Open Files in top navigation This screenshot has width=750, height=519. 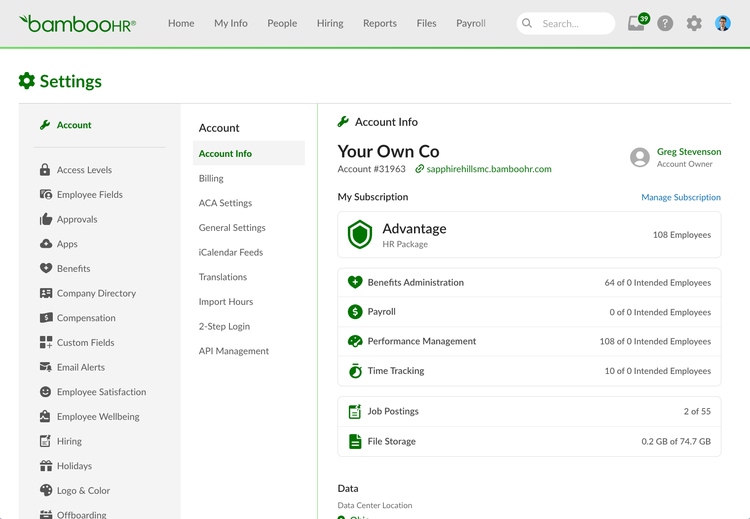pyautogui.click(x=426, y=23)
